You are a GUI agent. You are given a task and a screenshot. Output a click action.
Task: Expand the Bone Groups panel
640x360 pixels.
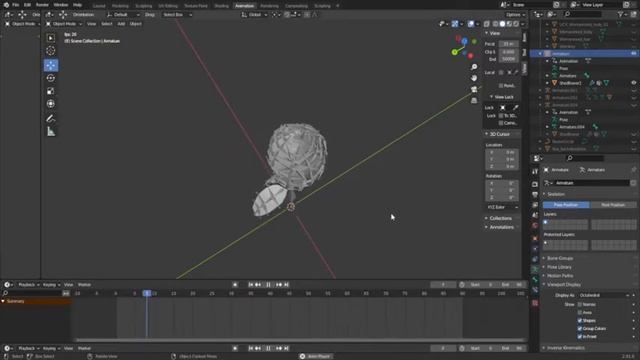pyautogui.click(x=560, y=258)
